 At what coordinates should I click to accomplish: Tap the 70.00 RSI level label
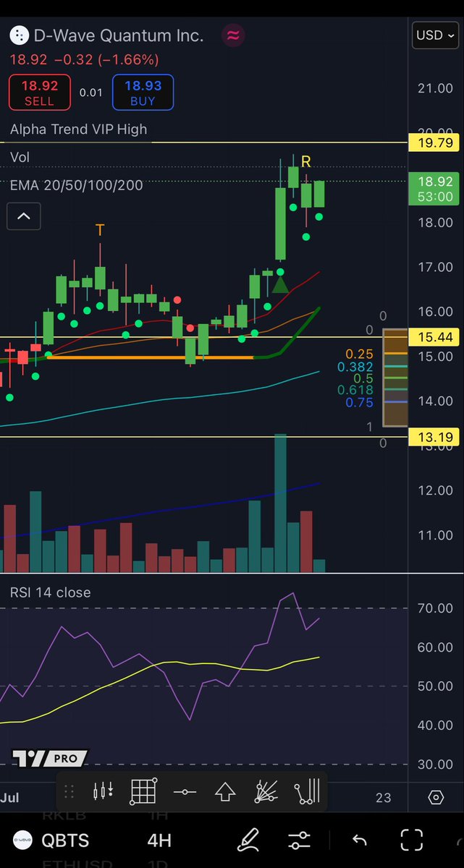[435, 608]
